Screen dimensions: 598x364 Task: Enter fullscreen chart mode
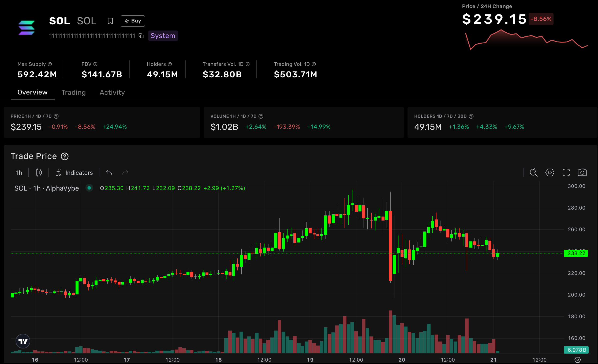tap(566, 172)
